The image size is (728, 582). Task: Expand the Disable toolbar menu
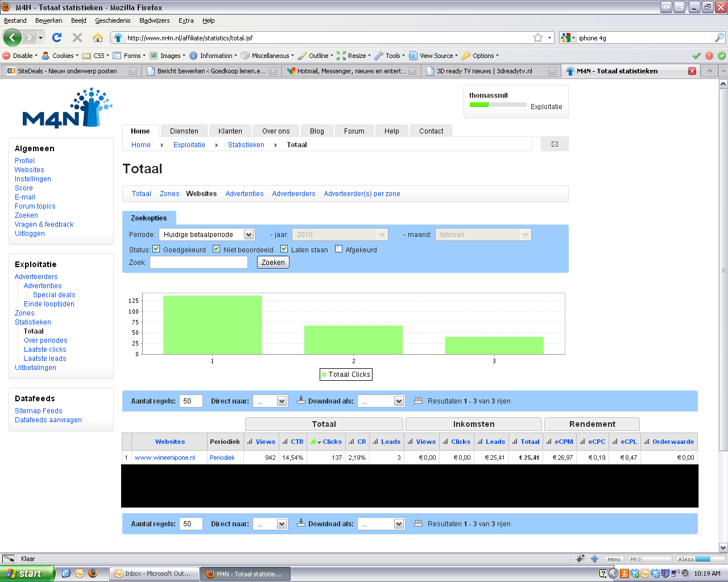coord(20,56)
